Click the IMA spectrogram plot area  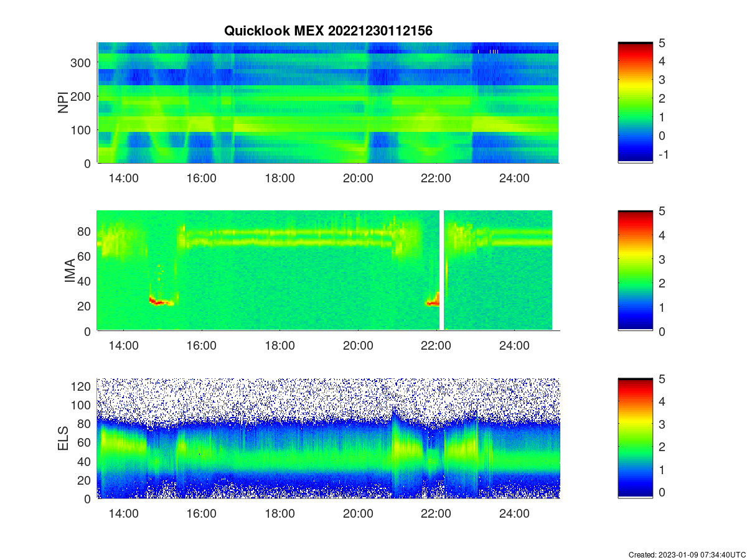pyautogui.click(x=325, y=270)
